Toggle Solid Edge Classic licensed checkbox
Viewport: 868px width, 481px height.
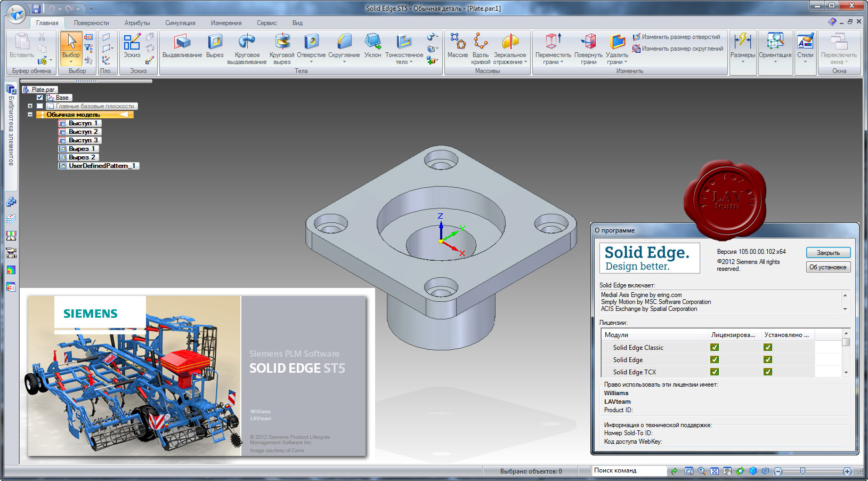coord(715,347)
